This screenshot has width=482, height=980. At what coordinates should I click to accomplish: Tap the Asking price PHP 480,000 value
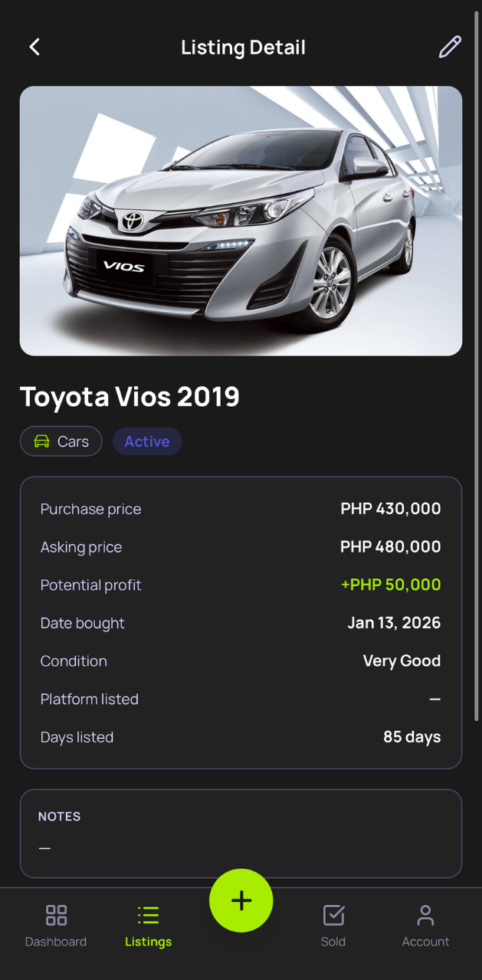pos(390,547)
